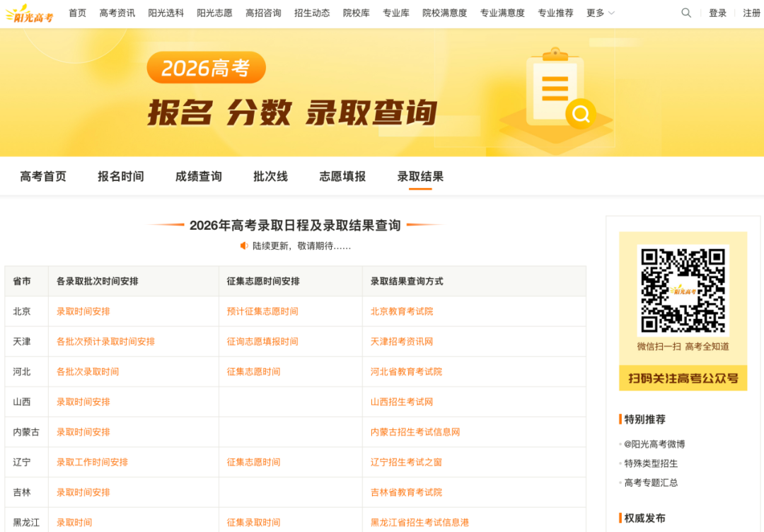The height and width of the screenshot is (532, 764).
Task: Click the 内蒙古 province cell
Action: (x=26, y=432)
